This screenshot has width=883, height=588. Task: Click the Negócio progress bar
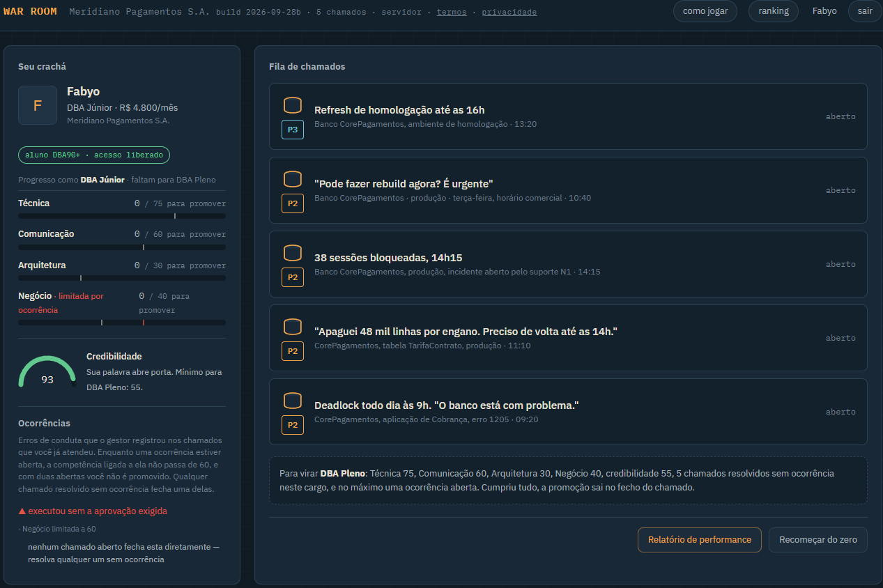click(122, 323)
